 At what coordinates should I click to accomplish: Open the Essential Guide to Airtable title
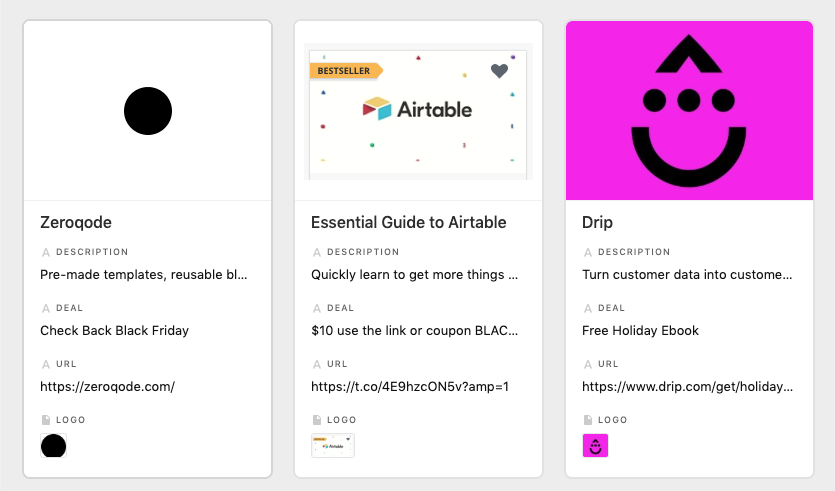pos(408,222)
